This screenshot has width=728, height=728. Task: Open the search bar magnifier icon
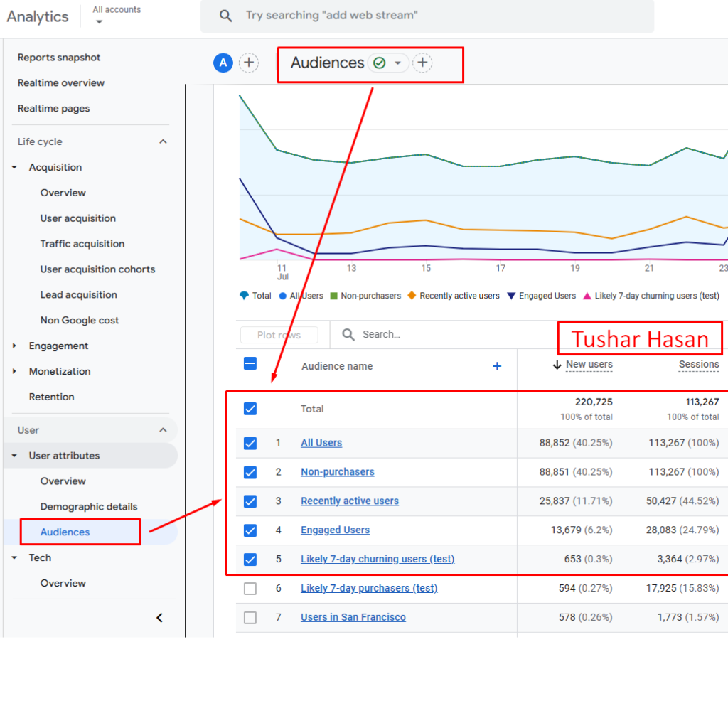(x=225, y=16)
